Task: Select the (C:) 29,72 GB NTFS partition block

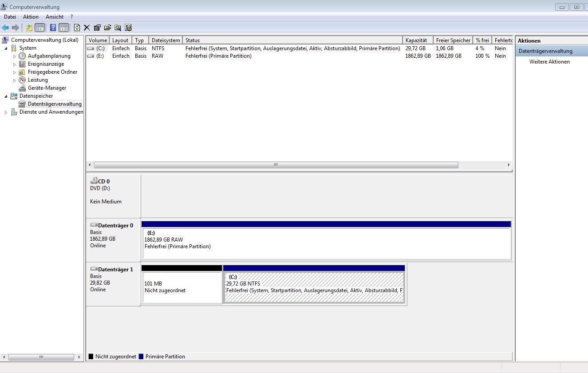Action: 314,287
